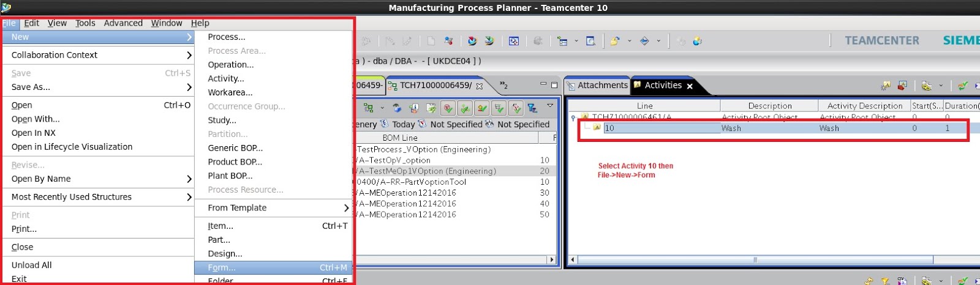Toggle the green arrows checkmark button
Screen dimensions: 980x285
465,108
